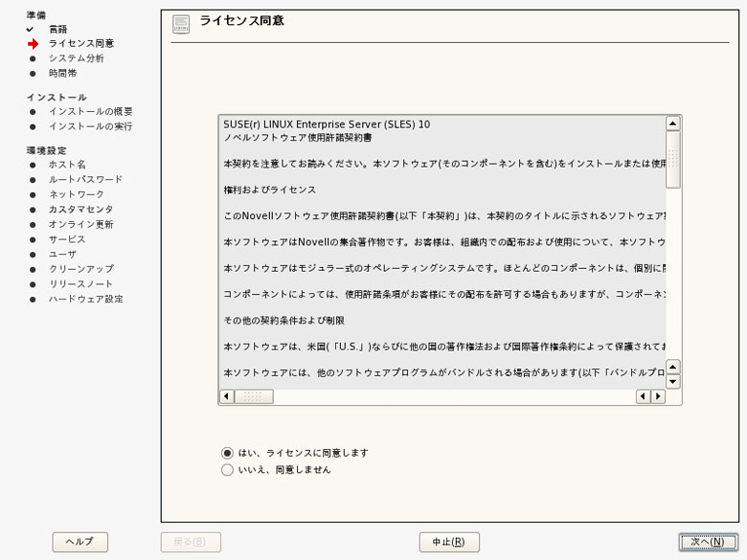The height and width of the screenshot is (560, 747).
Task: Click the クリーンアップ step
Action: pos(81,269)
